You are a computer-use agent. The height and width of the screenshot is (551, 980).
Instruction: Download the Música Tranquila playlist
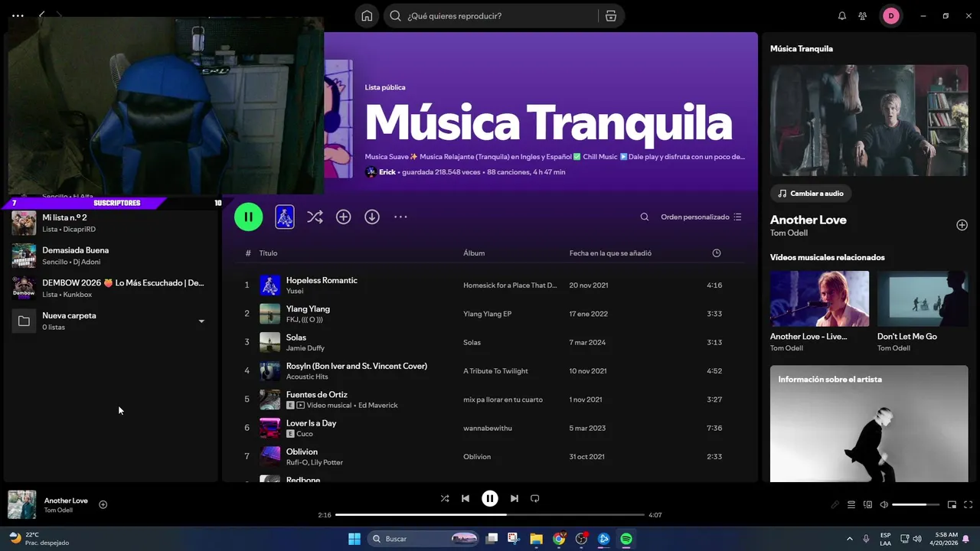372,217
